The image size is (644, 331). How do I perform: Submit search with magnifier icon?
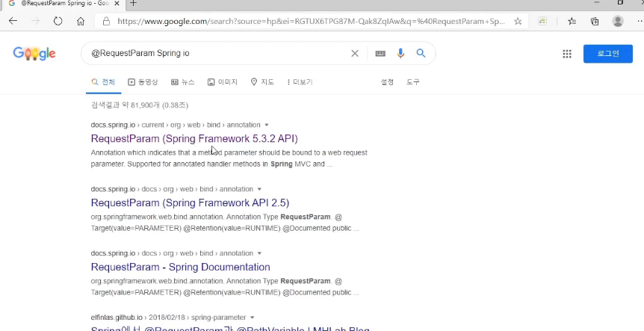pos(421,53)
